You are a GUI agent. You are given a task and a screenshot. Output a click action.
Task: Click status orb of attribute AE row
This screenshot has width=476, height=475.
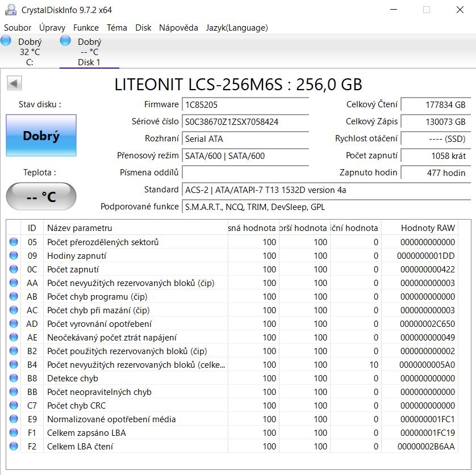pos(14,337)
